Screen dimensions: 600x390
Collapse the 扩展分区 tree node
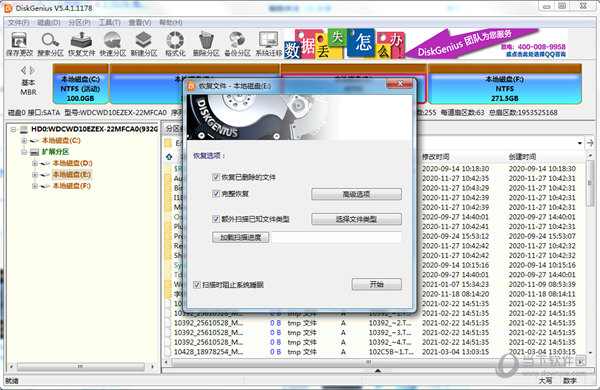(24, 152)
